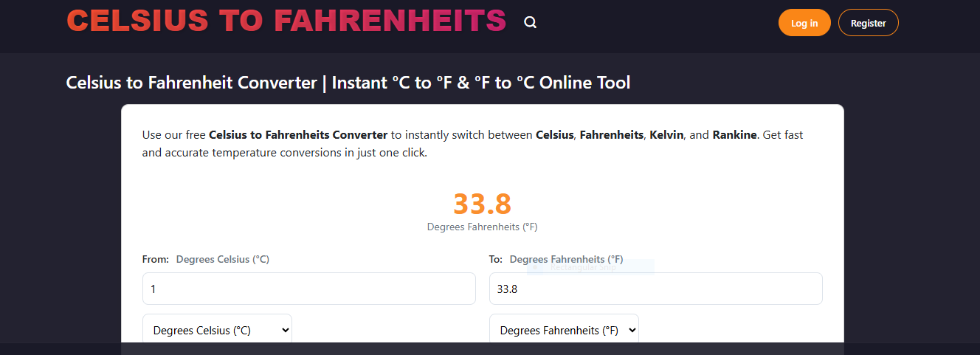Screen dimensions: 980x355
Task: Click the bold word Kelvin in description
Action: click(x=667, y=135)
